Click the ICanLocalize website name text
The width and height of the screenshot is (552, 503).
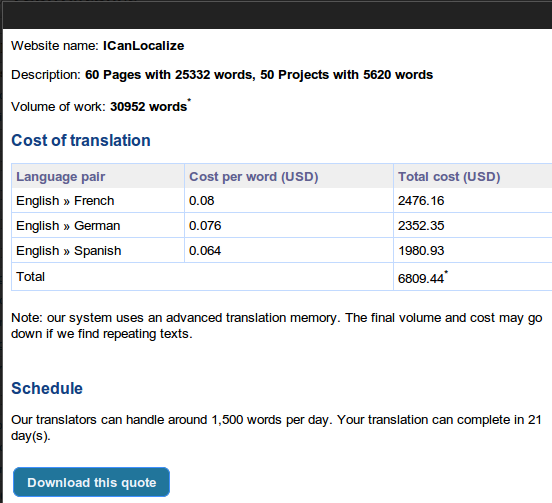(143, 46)
